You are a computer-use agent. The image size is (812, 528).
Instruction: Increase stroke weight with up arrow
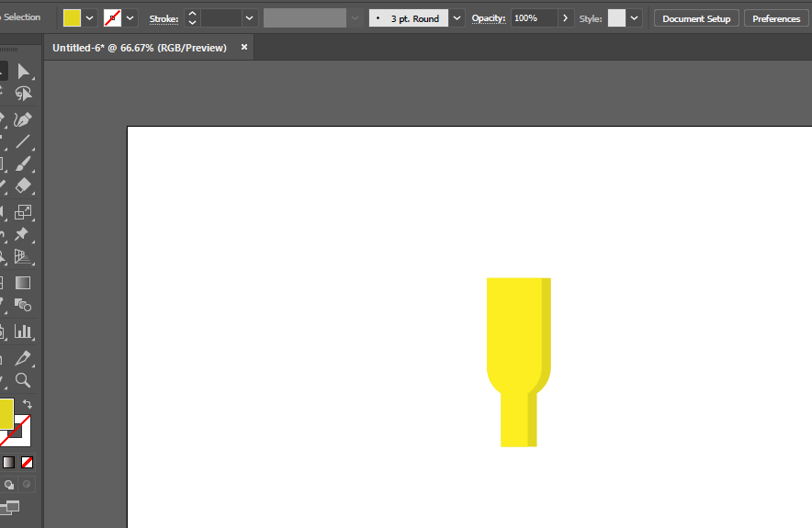pyautogui.click(x=192, y=14)
